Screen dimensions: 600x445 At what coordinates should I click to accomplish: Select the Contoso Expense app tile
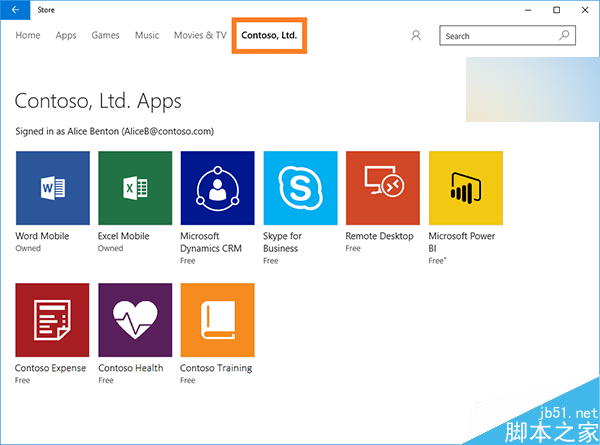[52, 320]
